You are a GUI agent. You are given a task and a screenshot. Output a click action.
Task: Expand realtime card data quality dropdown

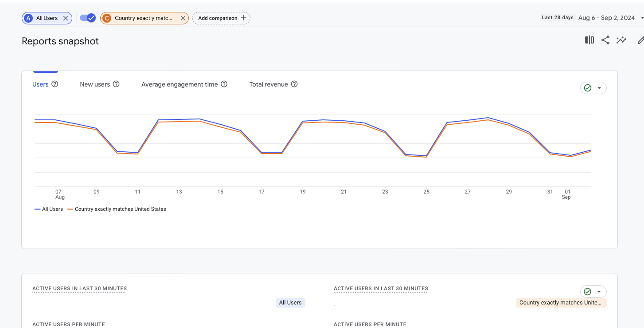(593, 292)
